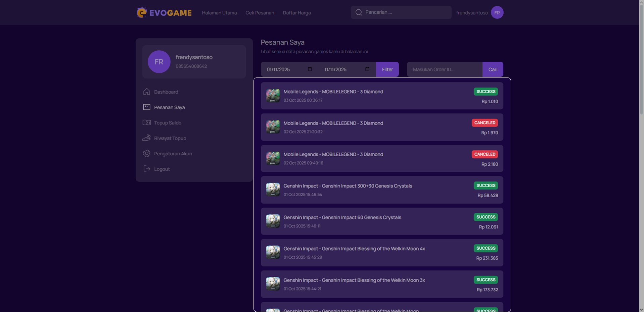Select Pesanan Saya in sidebar

click(x=169, y=107)
